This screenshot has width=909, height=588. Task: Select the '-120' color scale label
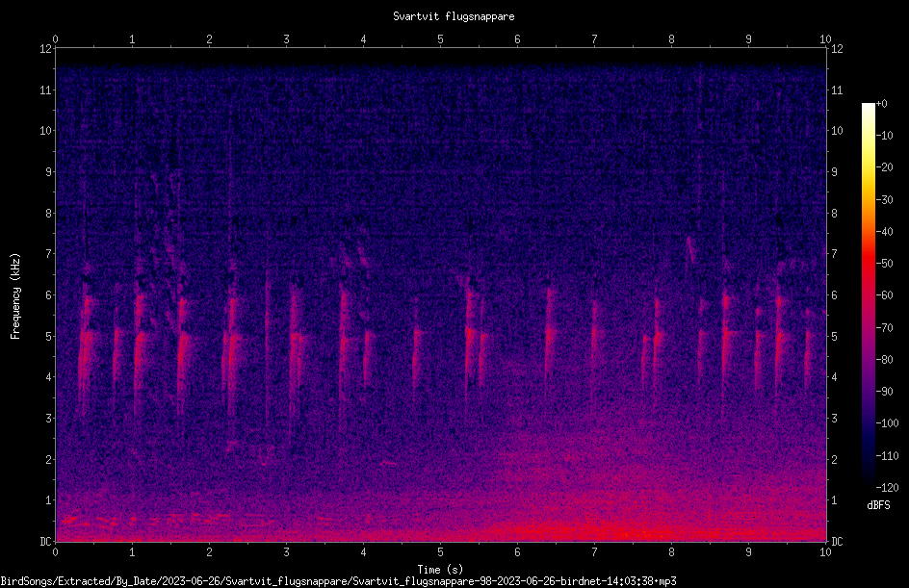click(x=887, y=488)
